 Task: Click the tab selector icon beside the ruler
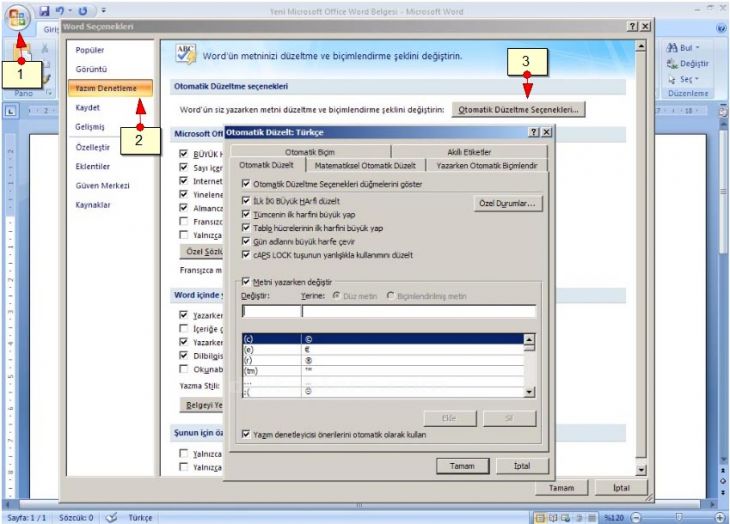(11, 111)
